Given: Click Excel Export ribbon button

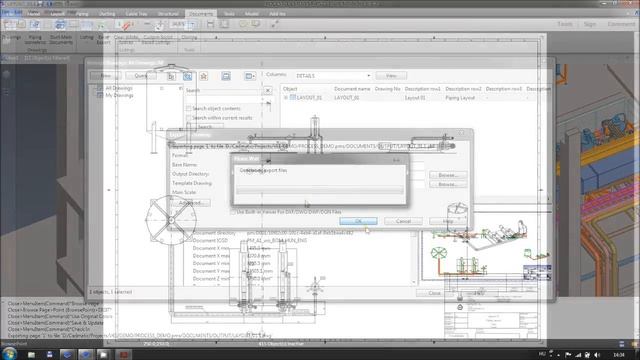Looking at the screenshot, I should pos(104,40).
